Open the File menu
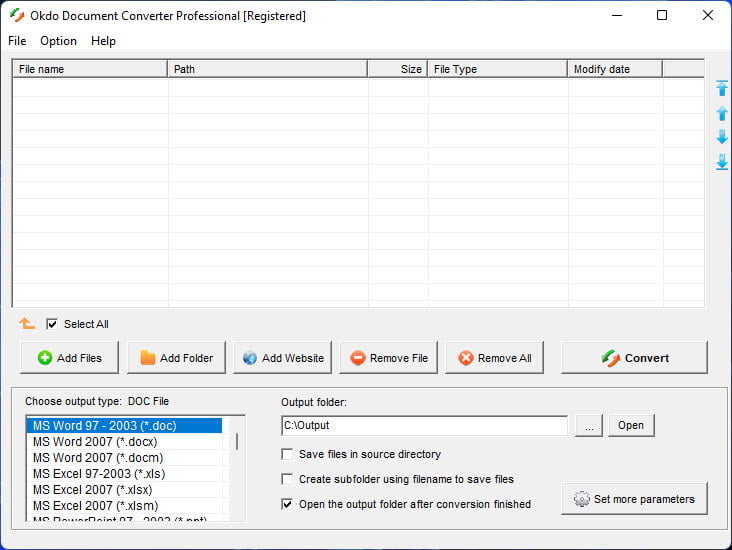The image size is (732, 550). point(17,41)
